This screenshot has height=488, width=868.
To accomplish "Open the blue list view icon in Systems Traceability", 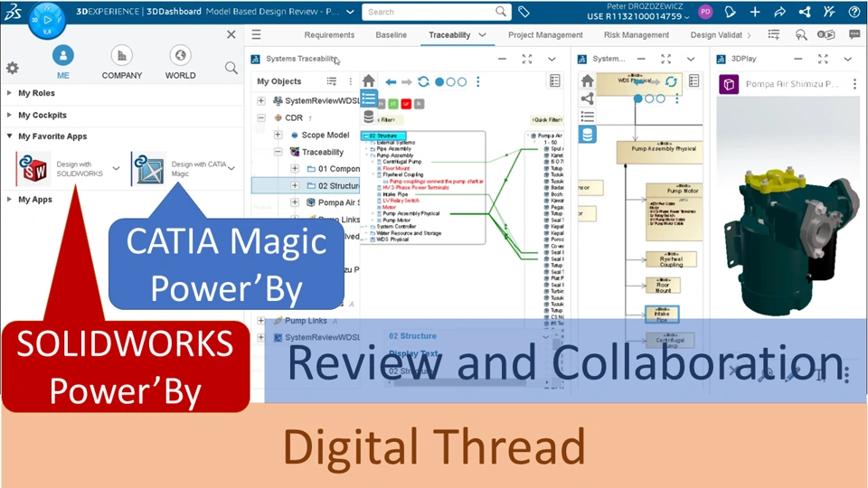I will tap(369, 99).
